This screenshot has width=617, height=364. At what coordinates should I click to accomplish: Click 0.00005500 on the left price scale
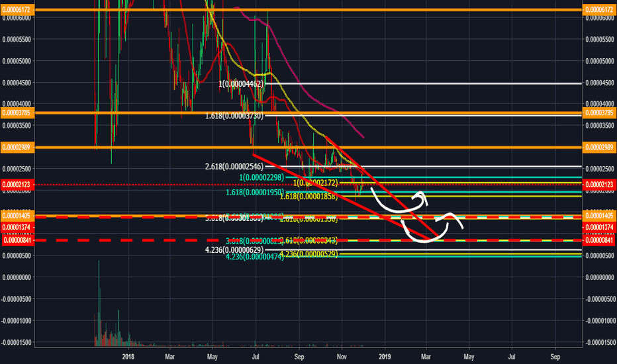pos(17,39)
